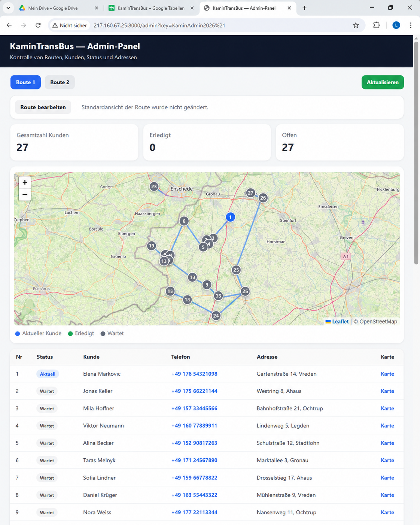The width and height of the screenshot is (420, 525).
Task: Open Karte link for Jonas Keller
Action: 387,391
